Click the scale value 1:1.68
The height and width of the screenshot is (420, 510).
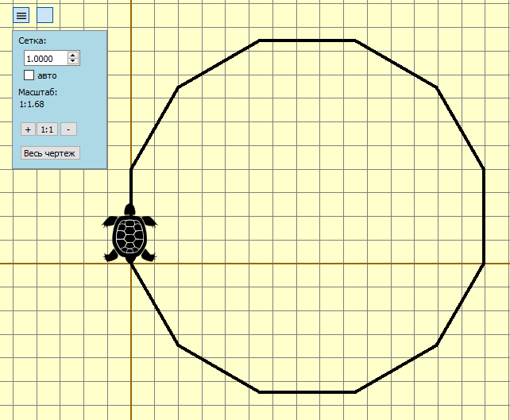pyautogui.click(x=32, y=104)
